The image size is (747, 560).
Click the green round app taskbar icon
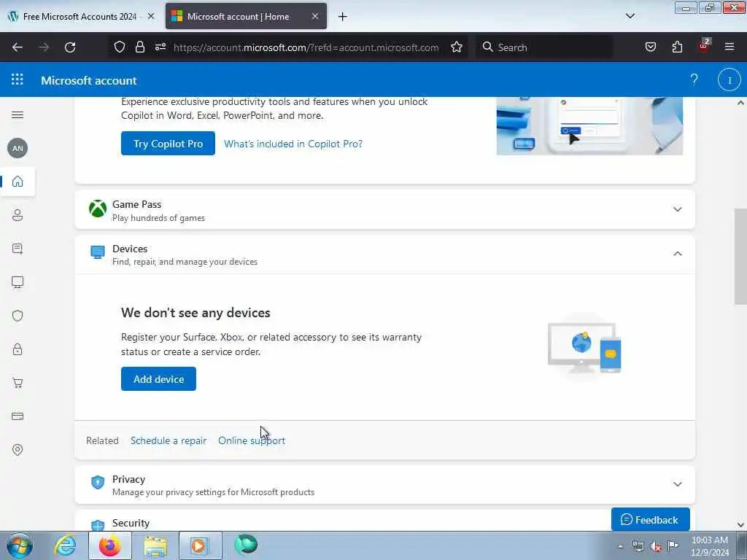pyautogui.click(x=246, y=545)
